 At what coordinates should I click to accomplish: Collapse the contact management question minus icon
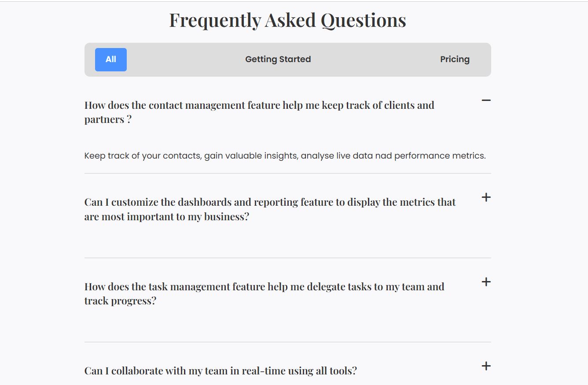pyautogui.click(x=486, y=101)
